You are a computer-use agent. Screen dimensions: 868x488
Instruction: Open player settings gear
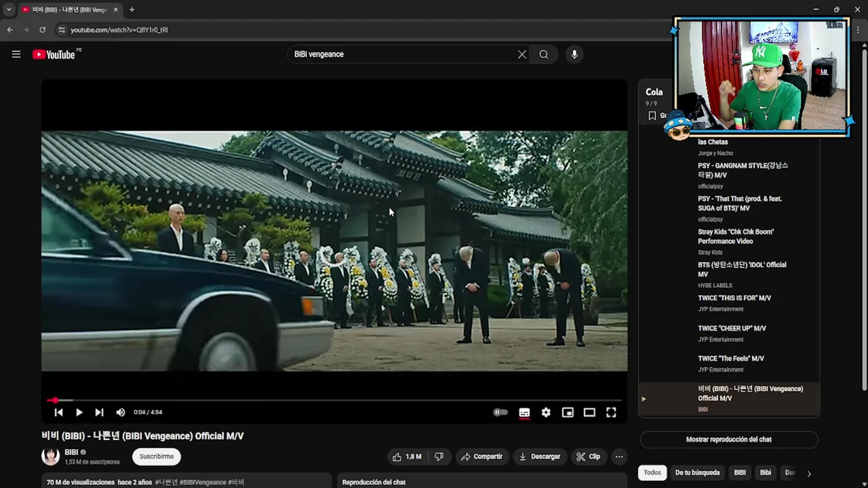coord(546,412)
